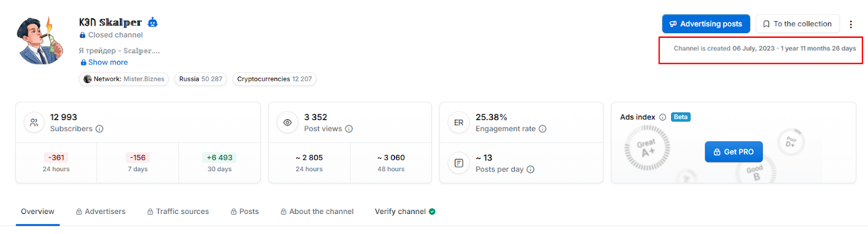Open the Traffic sources tab

[178, 212]
